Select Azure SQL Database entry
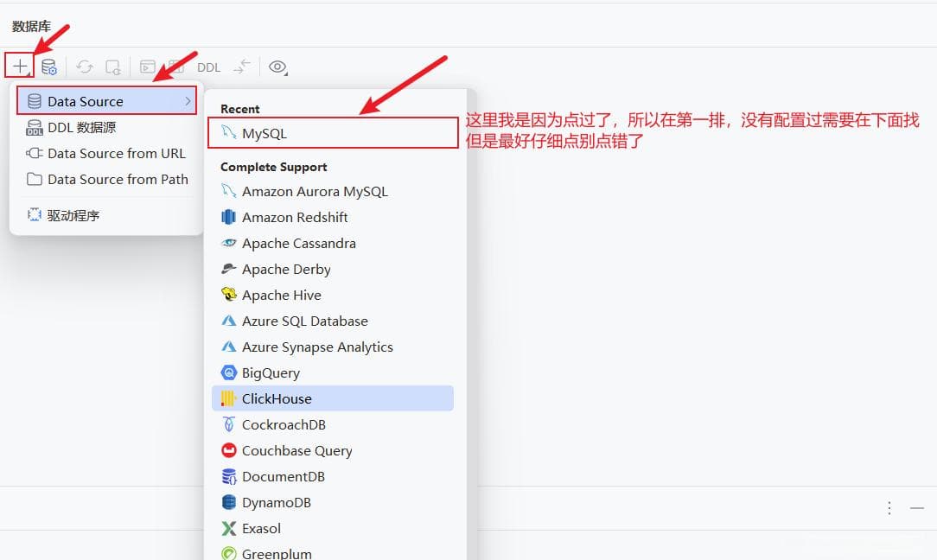This screenshot has height=560, width=937. coord(333,321)
